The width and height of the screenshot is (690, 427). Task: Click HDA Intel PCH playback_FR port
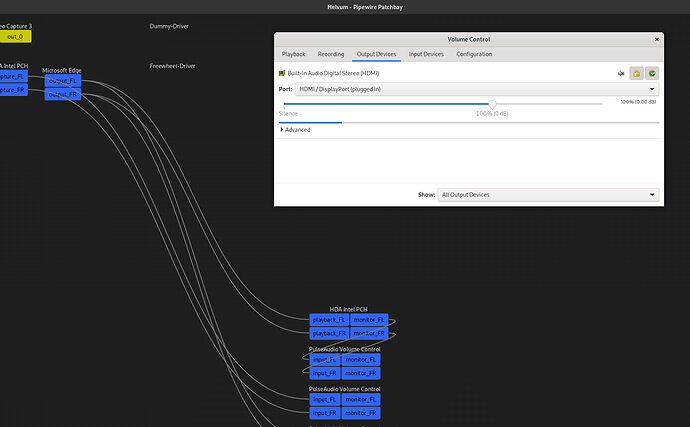329,334
